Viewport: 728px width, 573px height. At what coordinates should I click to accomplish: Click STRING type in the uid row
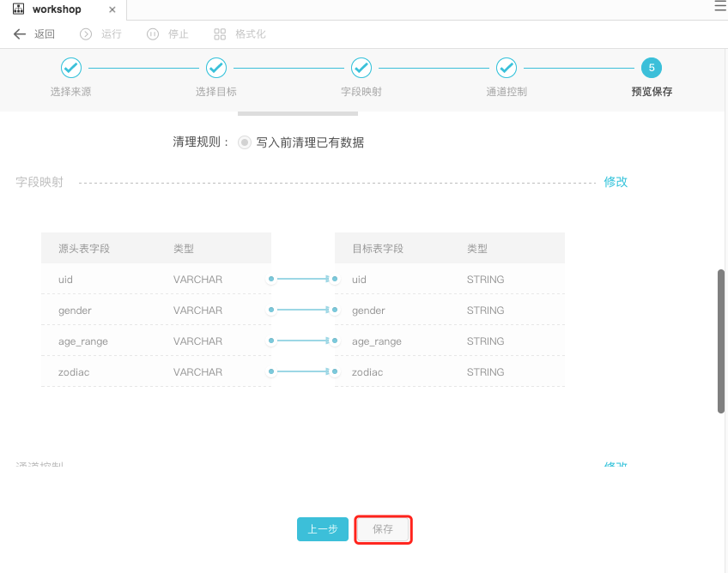486,280
